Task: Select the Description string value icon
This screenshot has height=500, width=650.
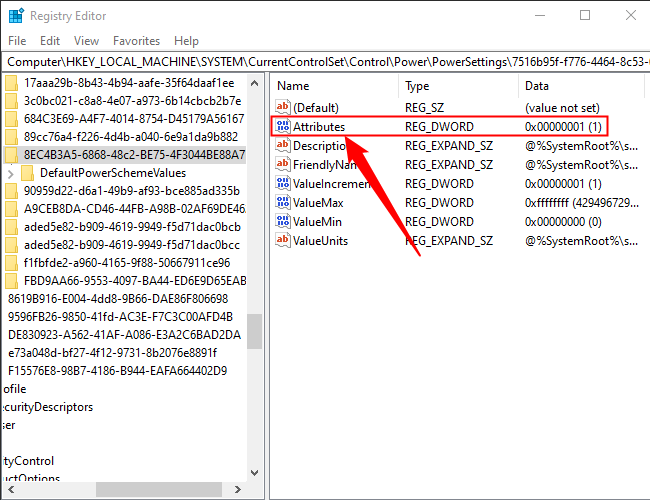Action: 283,145
